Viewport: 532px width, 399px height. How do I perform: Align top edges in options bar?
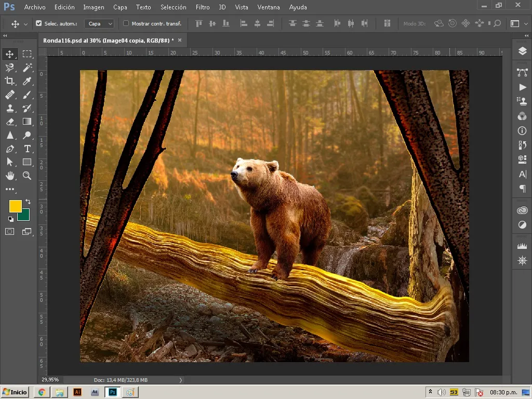click(199, 23)
